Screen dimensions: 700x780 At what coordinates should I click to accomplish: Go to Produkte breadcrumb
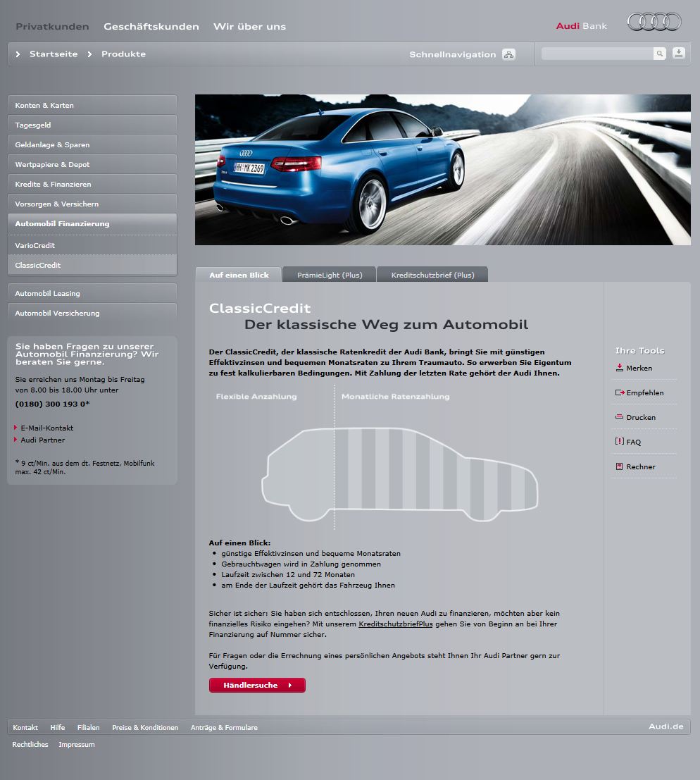coord(123,54)
